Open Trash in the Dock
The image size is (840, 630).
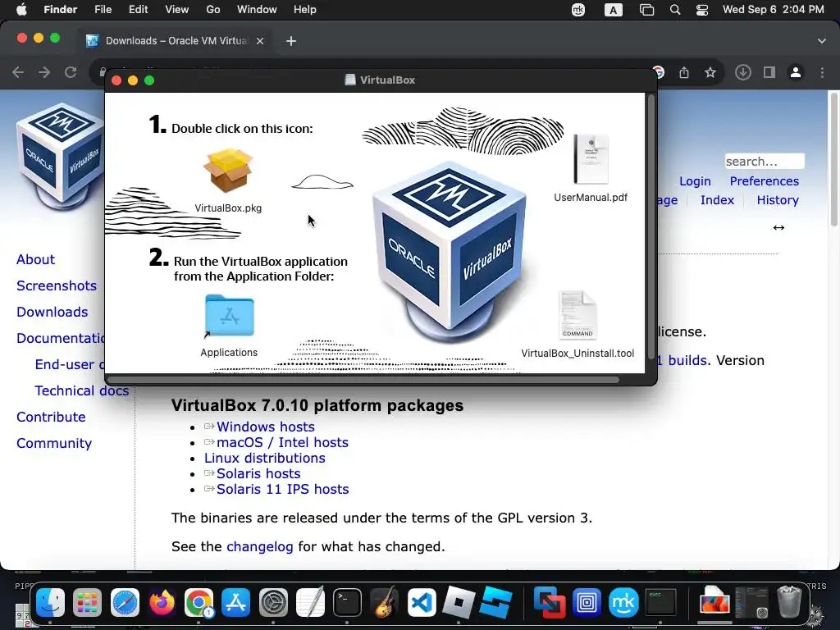pos(788,601)
